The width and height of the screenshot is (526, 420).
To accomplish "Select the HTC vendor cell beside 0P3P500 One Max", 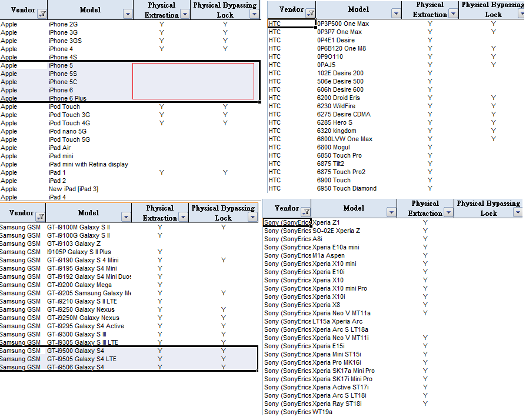I will [x=291, y=24].
